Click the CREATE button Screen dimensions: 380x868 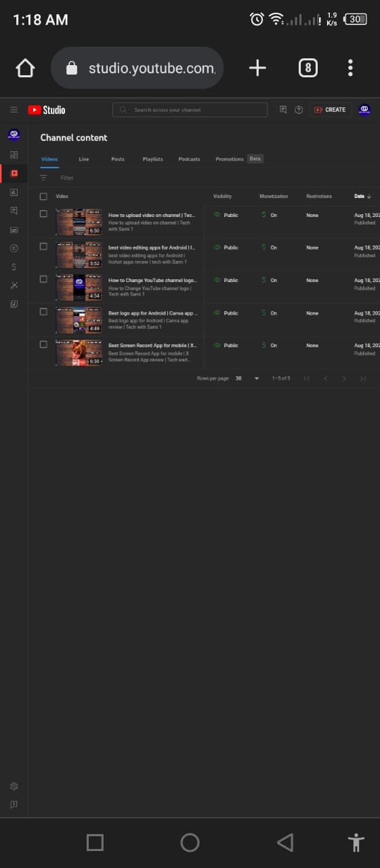pyautogui.click(x=330, y=110)
